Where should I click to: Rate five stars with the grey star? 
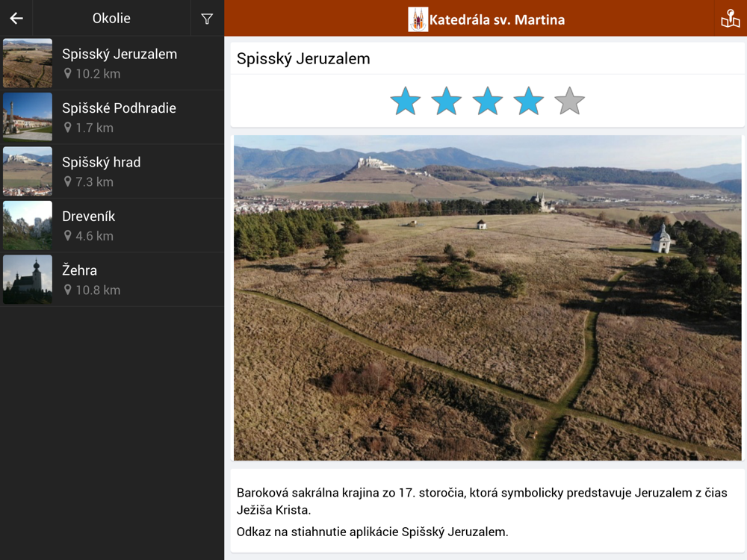pos(569,101)
